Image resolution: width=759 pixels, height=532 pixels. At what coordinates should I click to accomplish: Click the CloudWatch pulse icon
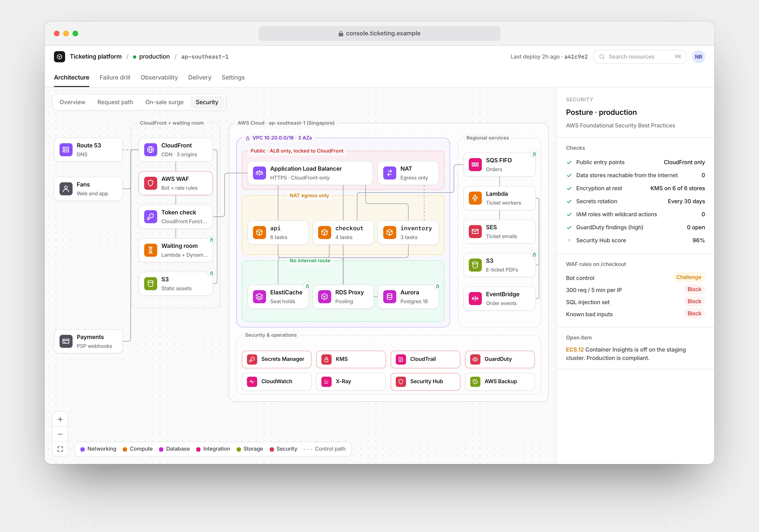252,382
